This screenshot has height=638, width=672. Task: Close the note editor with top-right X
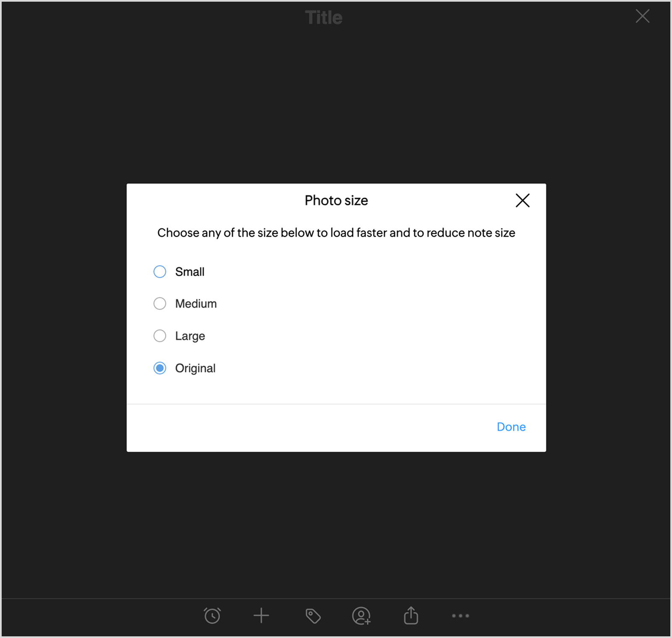tap(643, 16)
